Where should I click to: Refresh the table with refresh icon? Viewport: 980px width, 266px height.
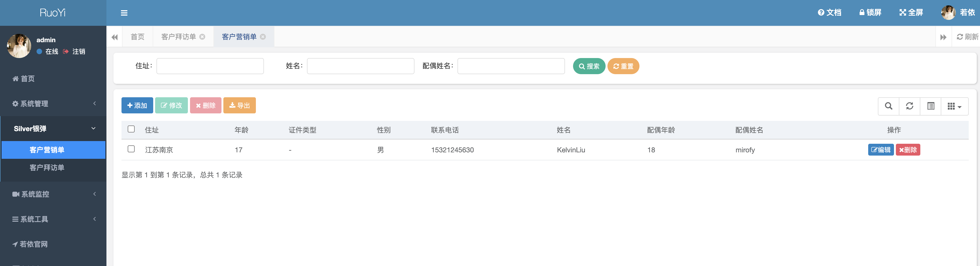pyautogui.click(x=909, y=106)
